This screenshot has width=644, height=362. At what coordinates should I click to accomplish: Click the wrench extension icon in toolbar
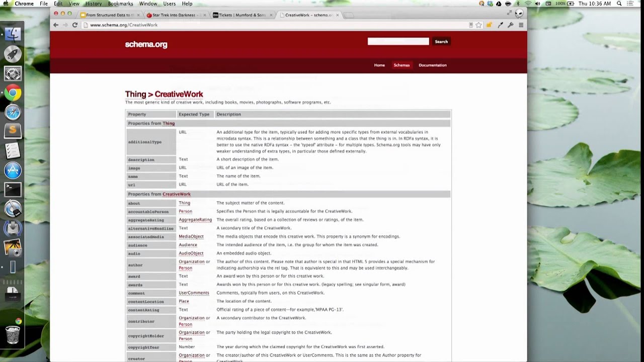[x=510, y=25]
